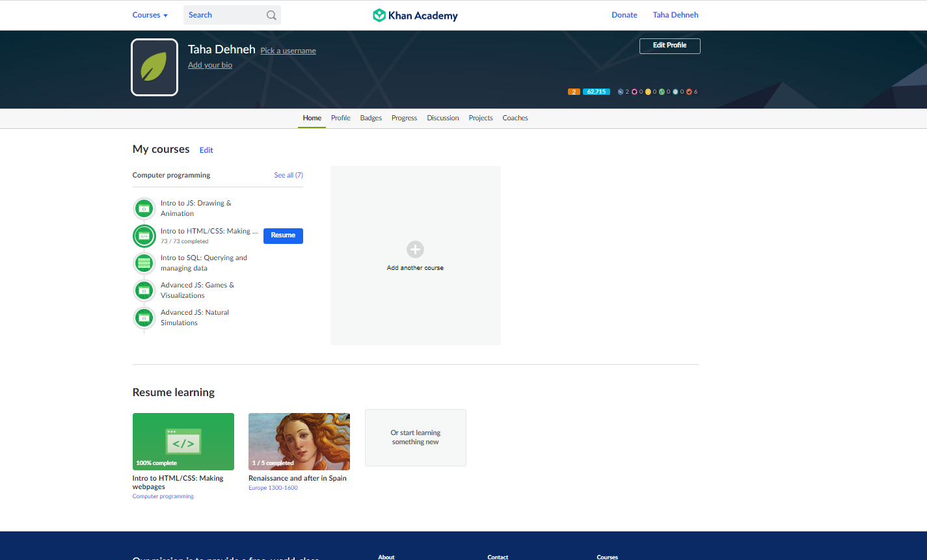
Task: Click the Advanced JS Games course icon
Action: [x=144, y=290]
